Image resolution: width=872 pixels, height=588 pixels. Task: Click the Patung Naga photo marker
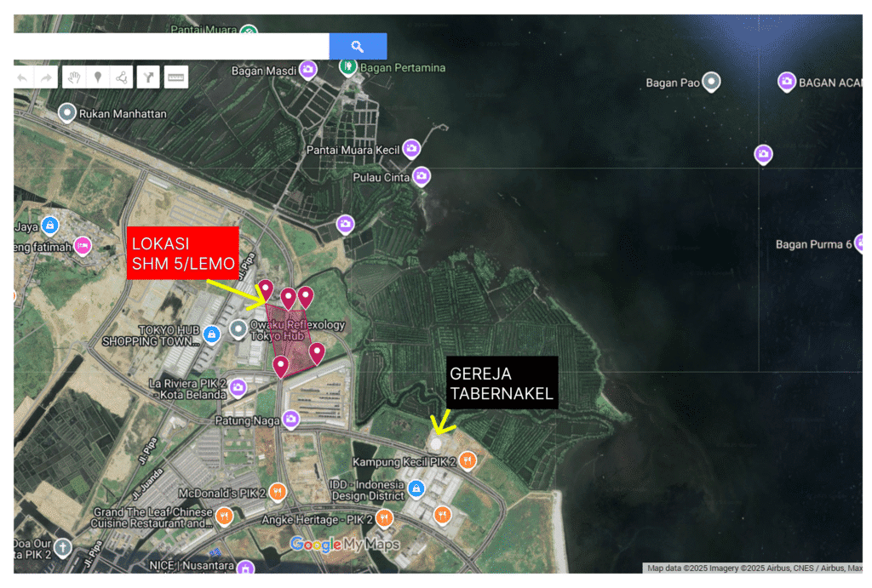[x=291, y=419]
